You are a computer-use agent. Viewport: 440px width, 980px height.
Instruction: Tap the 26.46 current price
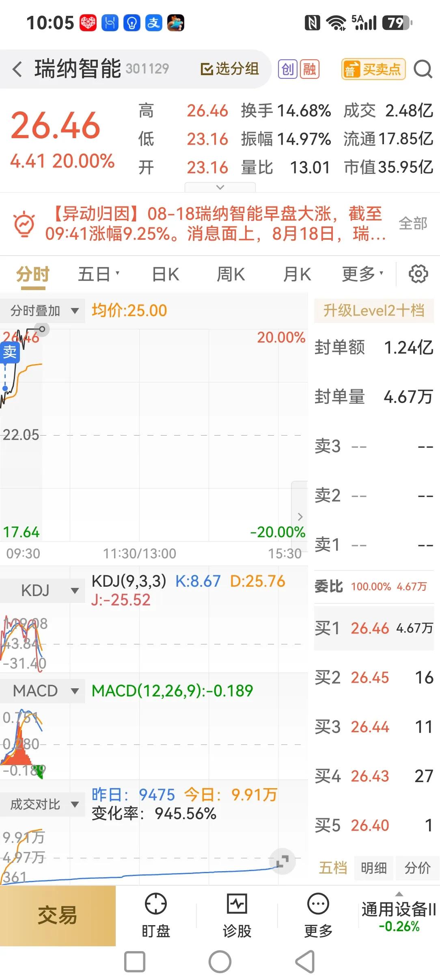(x=55, y=126)
